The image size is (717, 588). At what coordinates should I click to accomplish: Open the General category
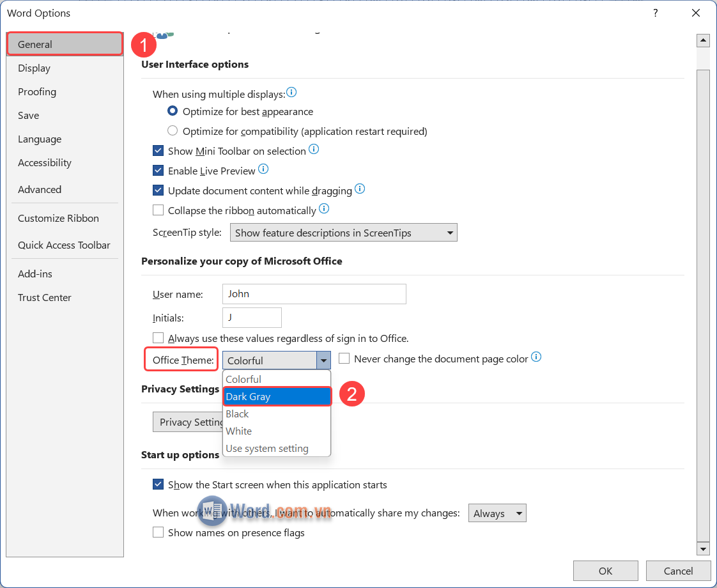[x=65, y=44]
